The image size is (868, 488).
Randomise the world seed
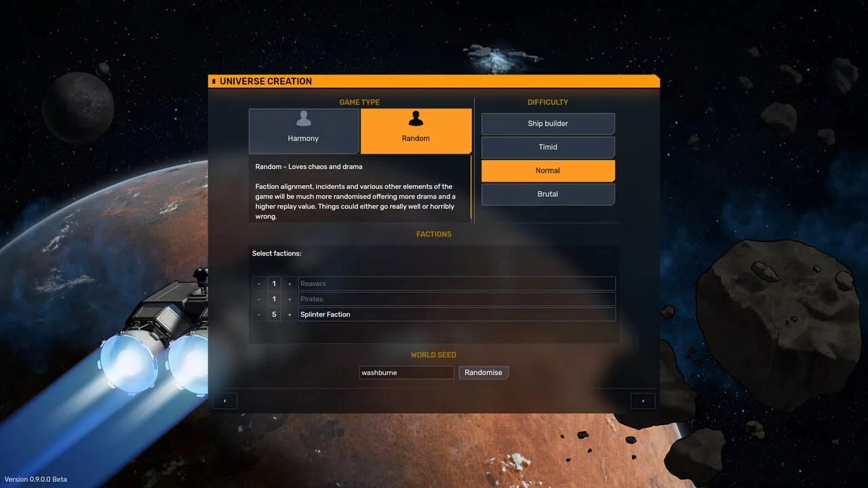coord(484,373)
